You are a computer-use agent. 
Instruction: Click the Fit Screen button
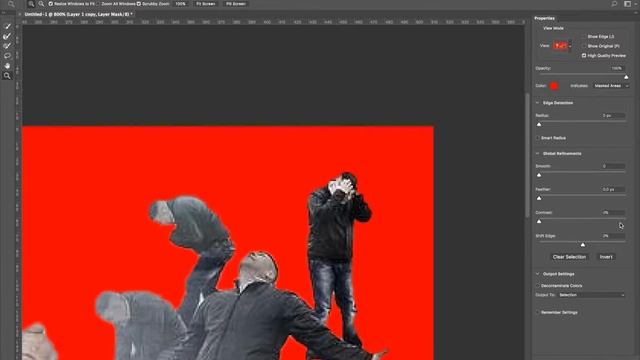click(x=206, y=4)
